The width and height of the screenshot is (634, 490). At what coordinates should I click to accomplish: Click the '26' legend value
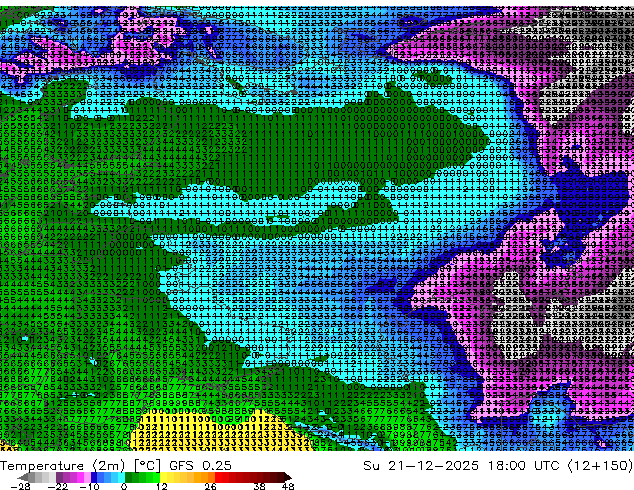pos(210,486)
